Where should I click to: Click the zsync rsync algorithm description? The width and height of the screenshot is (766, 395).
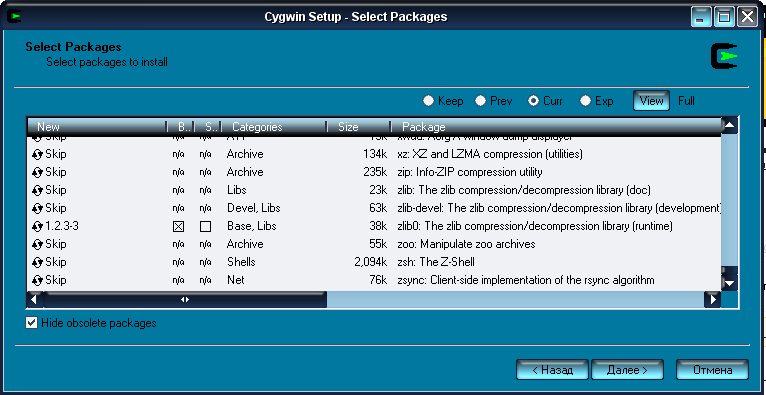(x=526, y=280)
